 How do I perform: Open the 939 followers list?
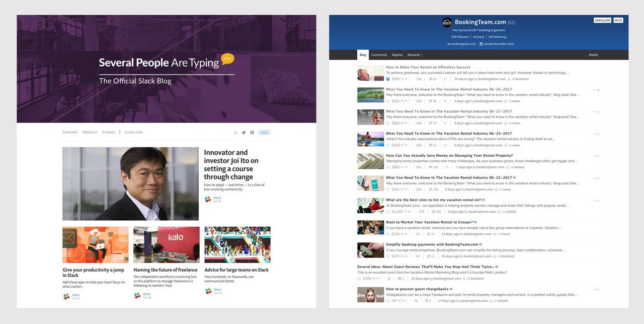(460, 37)
